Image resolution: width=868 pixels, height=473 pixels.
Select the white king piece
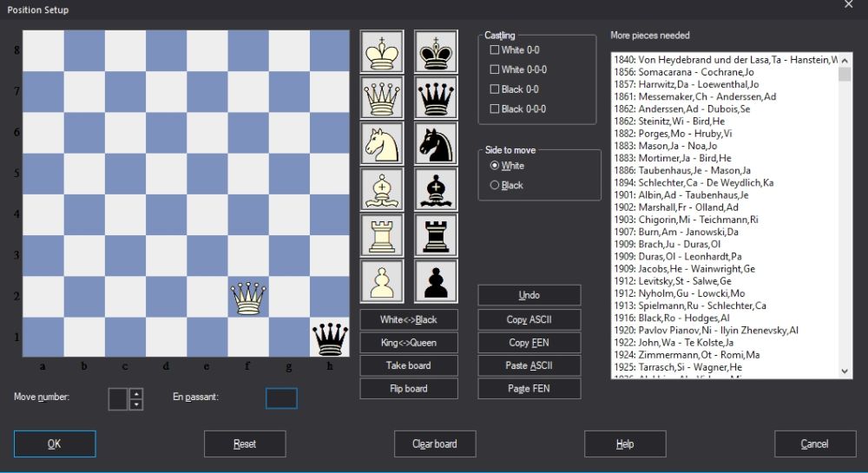[382, 52]
